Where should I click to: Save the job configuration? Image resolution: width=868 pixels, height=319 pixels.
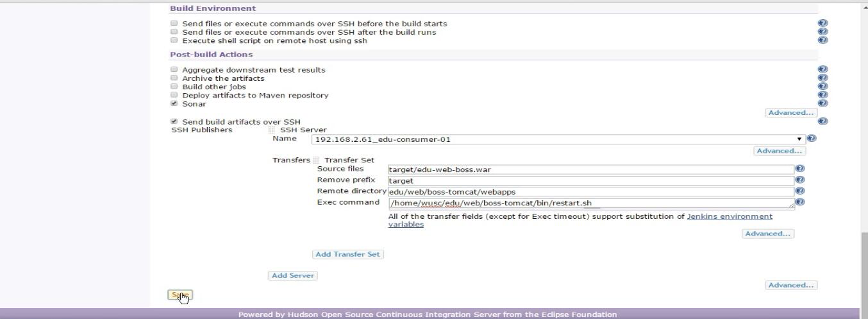[180, 295]
